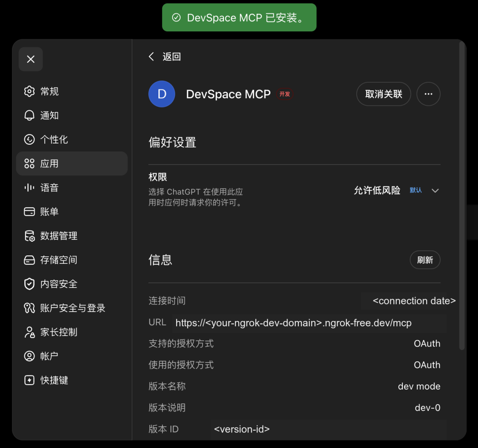Open the 帐户 section
This screenshot has height=448, width=478.
click(72, 356)
